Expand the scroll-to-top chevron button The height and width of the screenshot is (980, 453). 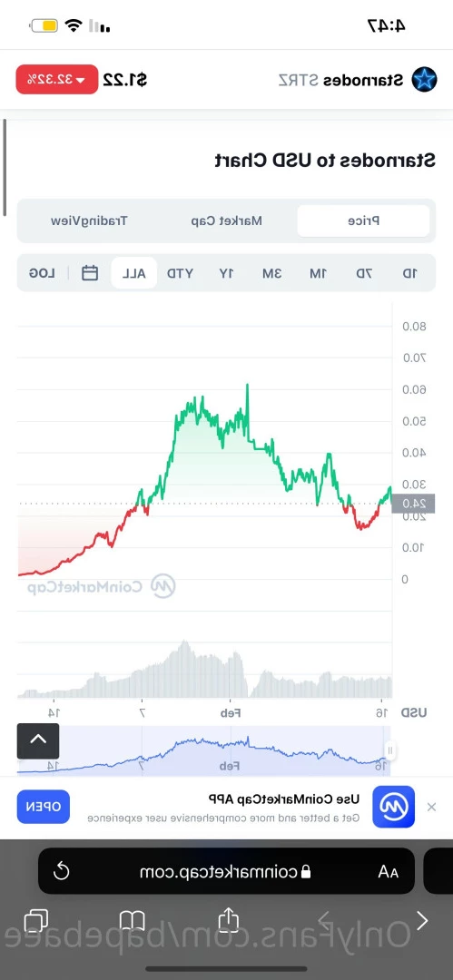click(38, 741)
